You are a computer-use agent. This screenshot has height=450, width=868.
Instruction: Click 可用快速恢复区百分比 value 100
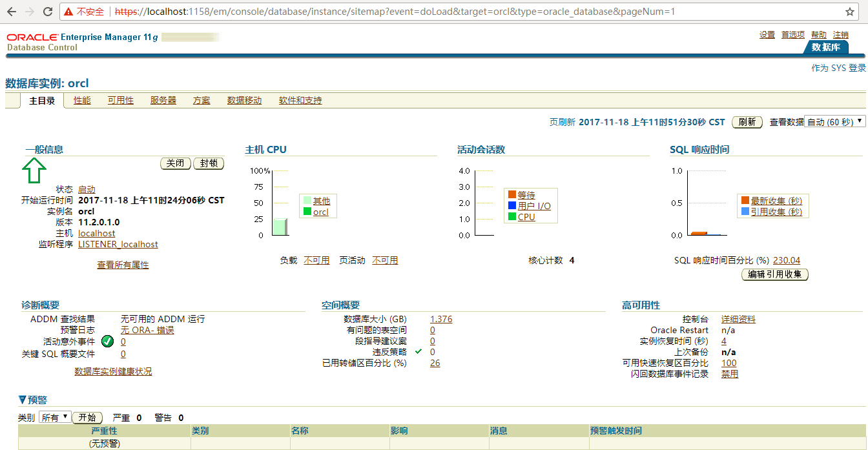pyautogui.click(x=729, y=363)
